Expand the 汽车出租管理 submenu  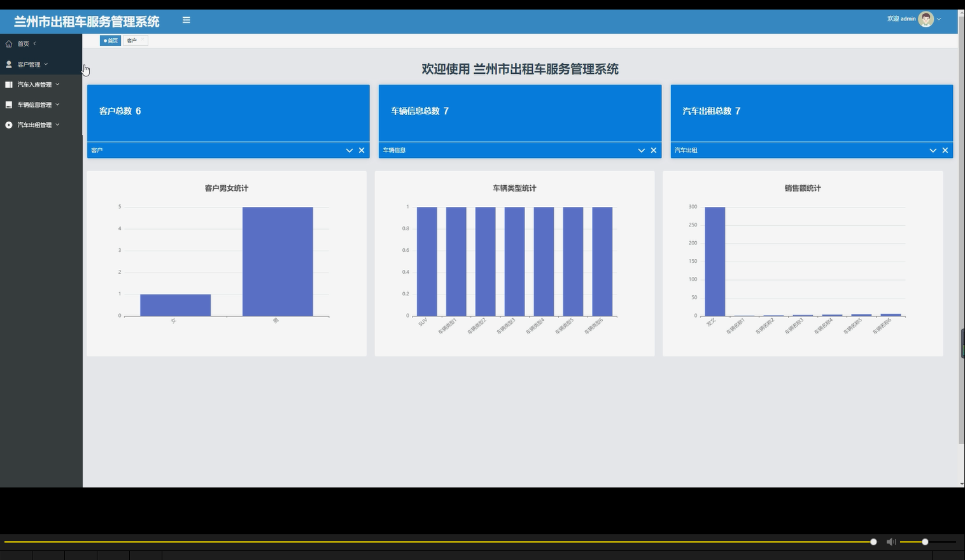click(x=57, y=125)
